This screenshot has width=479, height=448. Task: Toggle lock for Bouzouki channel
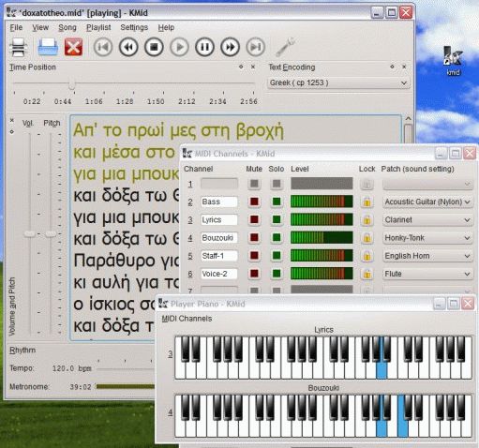pos(367,238)
